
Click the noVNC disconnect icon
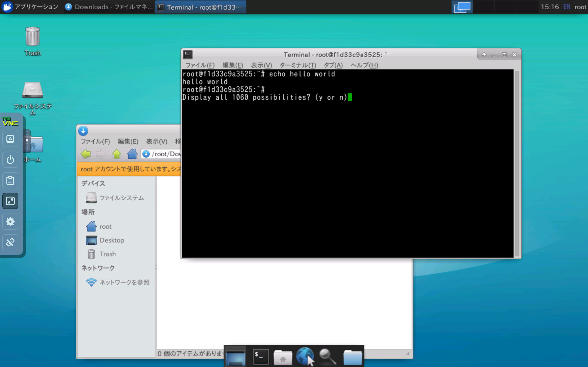[x=10, y=242]
